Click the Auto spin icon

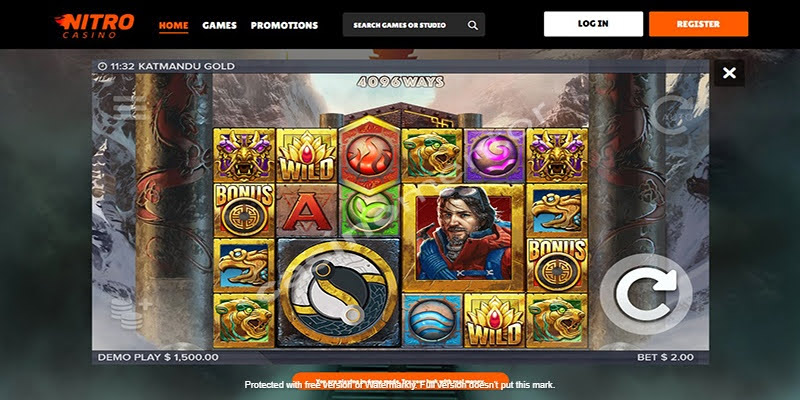(x=669, y=114)
